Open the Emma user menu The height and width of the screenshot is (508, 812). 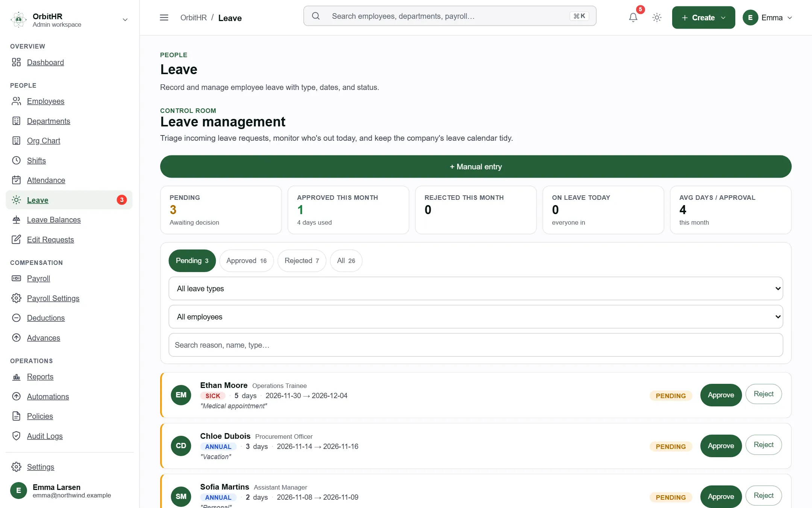click(x=768, y=17)
